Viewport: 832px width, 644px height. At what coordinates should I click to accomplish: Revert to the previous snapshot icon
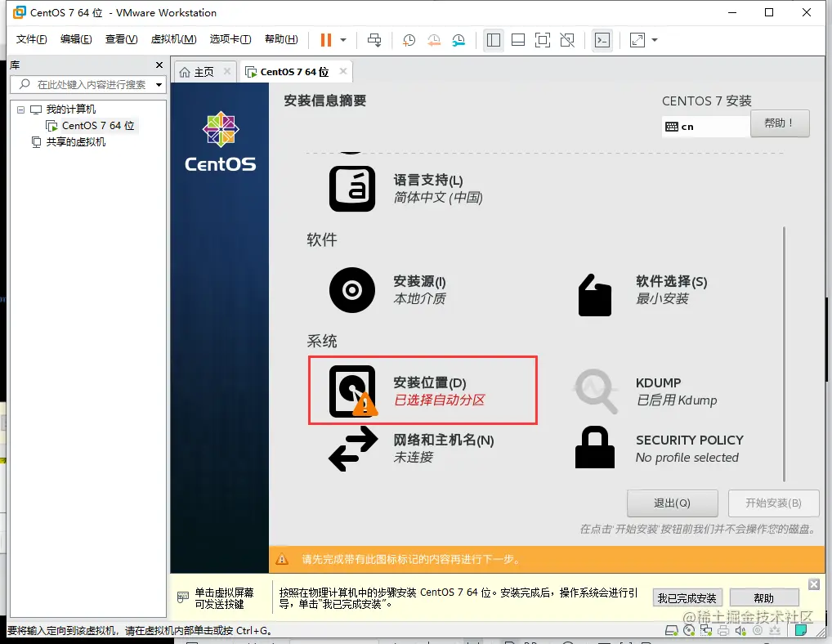(433, 40)
